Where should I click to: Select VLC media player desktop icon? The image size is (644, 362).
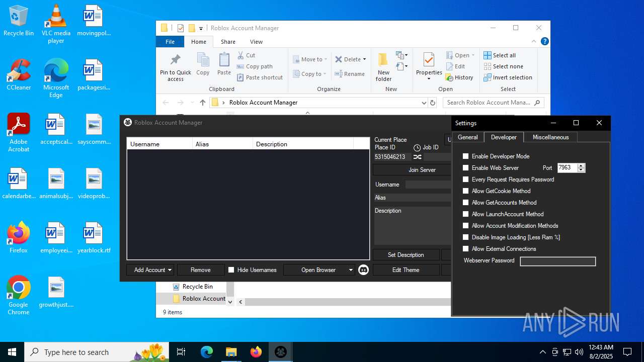pyautogui.click(x=56, y=24)
